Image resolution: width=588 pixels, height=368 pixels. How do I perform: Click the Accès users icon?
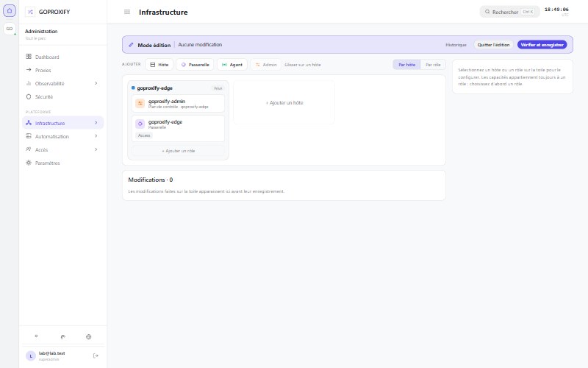tap(29, 149)
